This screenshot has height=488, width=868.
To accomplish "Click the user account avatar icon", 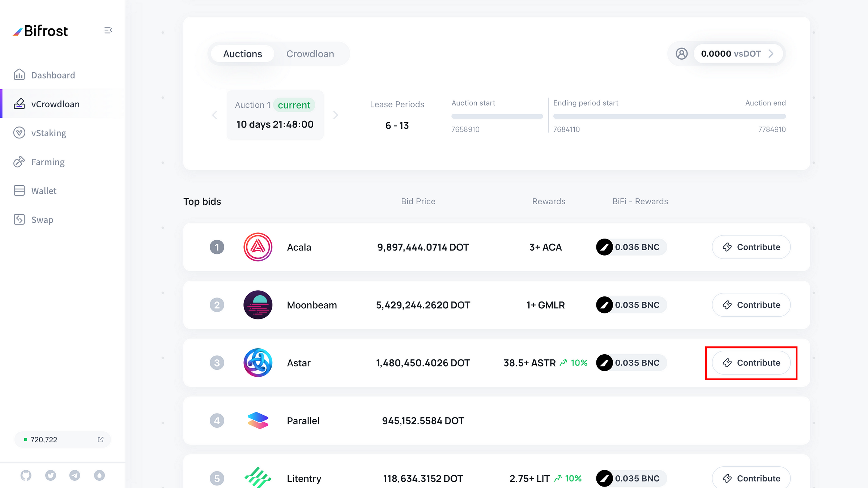I will point(682,53).
